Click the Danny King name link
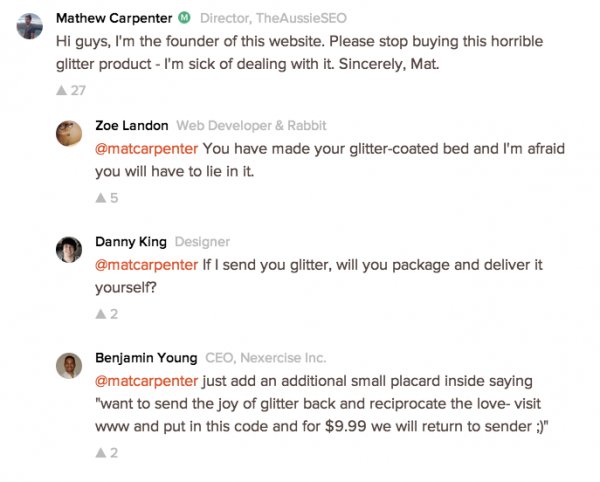 (131, 242)
